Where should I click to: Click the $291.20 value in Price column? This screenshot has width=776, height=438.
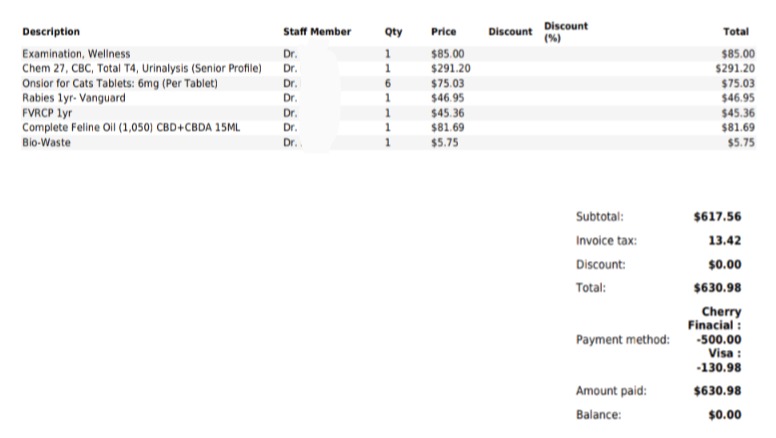click(x=450, y=68)
